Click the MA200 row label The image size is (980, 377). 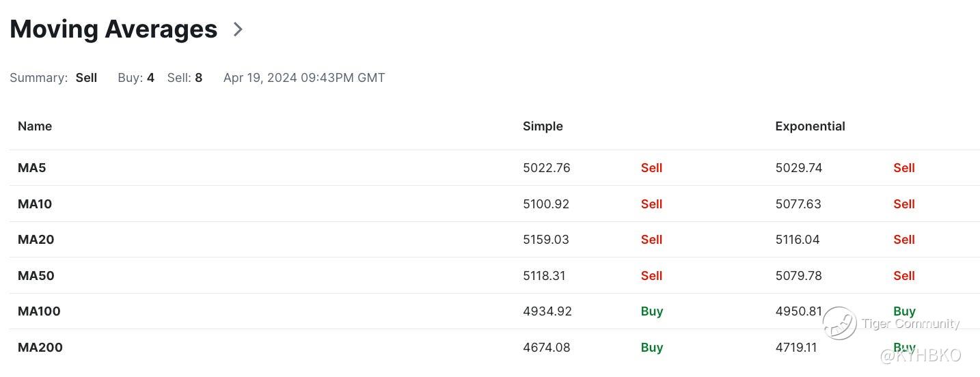pos(40,348)
